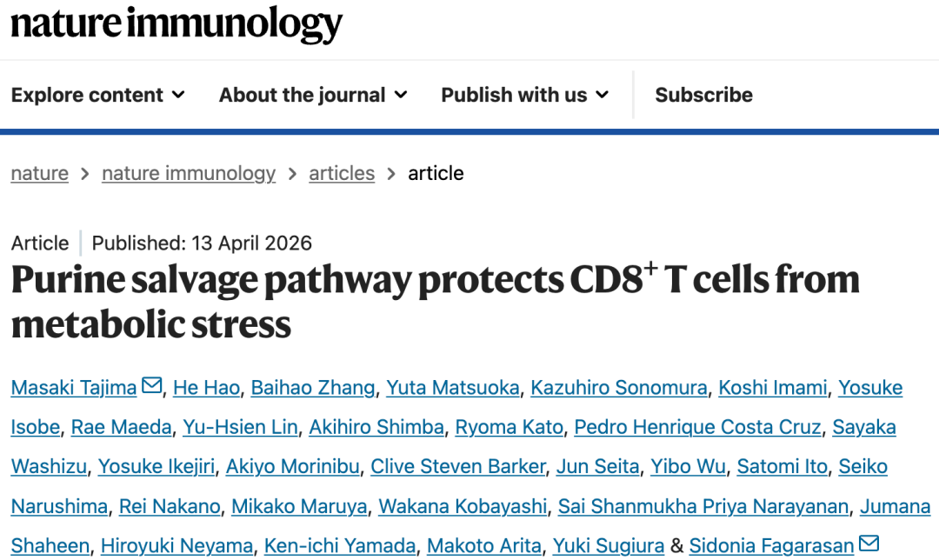
Task: Expand the Explore content menu
Action: click(x=97, y=95)
